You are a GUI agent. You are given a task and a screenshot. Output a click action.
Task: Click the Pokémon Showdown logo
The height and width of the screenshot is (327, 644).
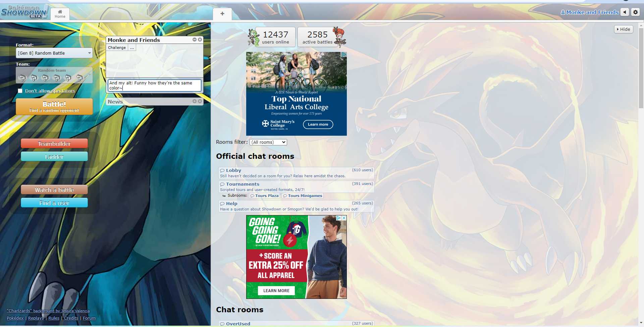coord(24,12)
